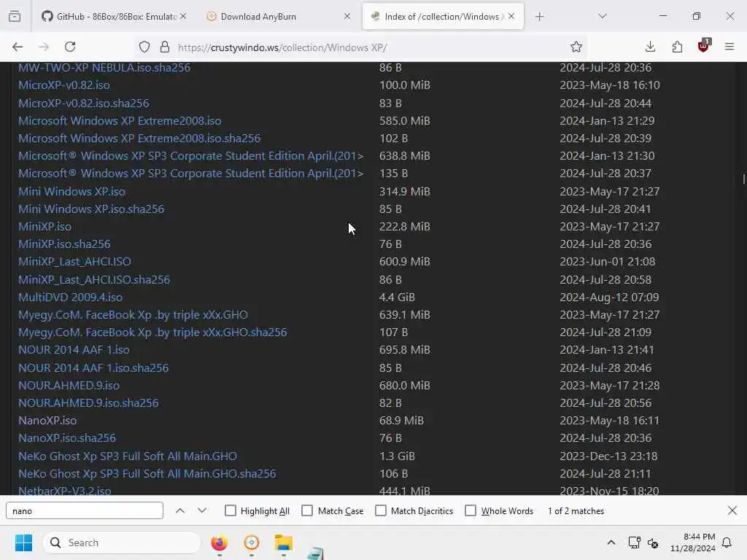
Task: Open NOUR 2014 AAF 1.iso link
Action: tap(74, 350)
